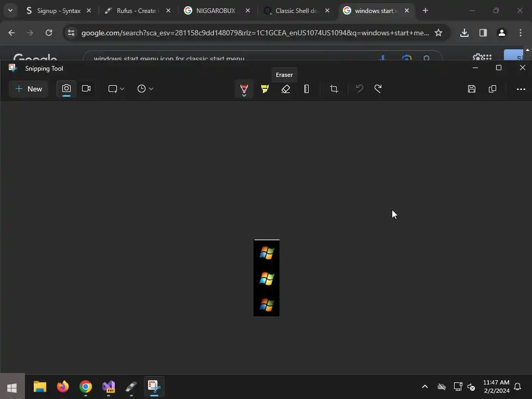532x399 pixels.
Task: Open the snipping mode rectangle dropdown
Action: (x=116, y=89)
